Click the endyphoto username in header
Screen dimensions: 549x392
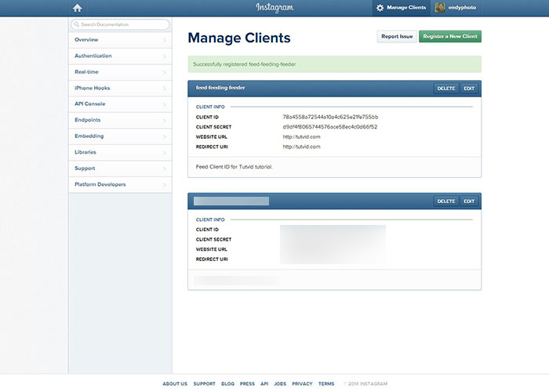(x=462, y=7)
